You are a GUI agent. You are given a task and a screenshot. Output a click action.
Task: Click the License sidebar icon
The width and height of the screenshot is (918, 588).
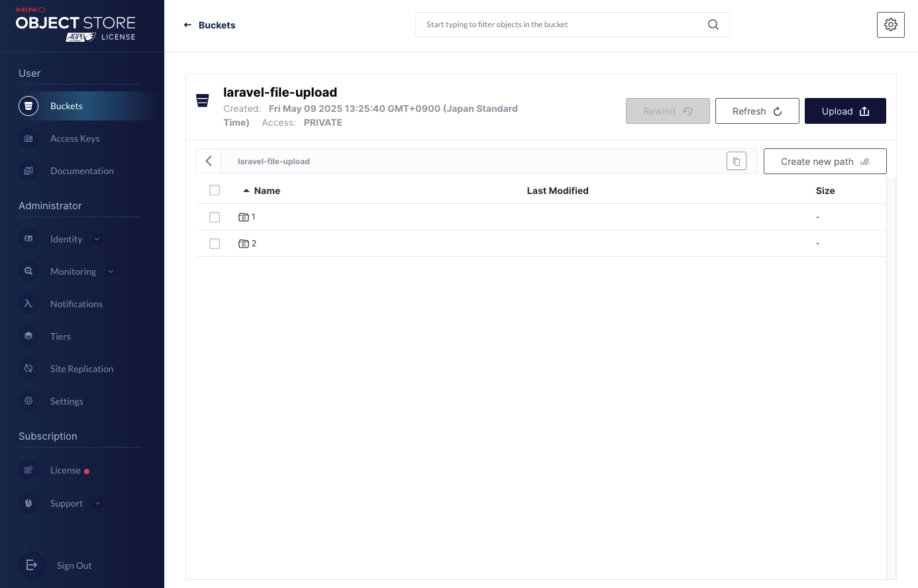point(28,470)
